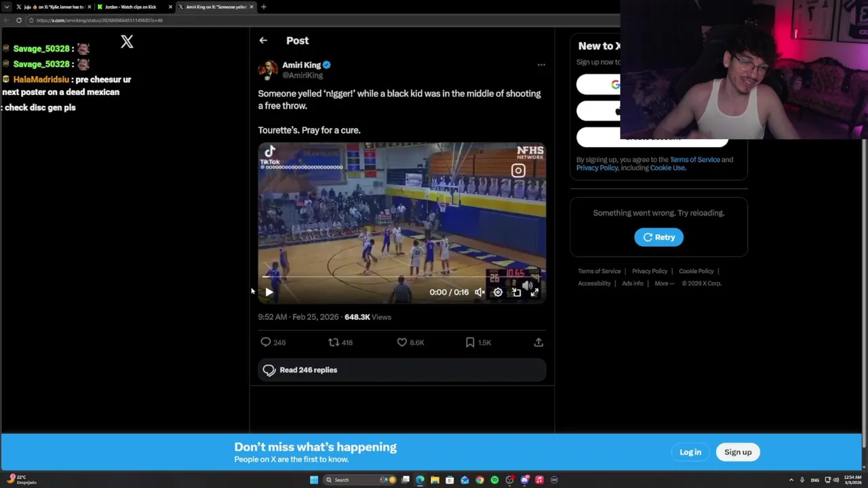Open Apple Music from taskbar
This screenshot has height=488, width=868.
pyautogui.click(x=539, y=480)
